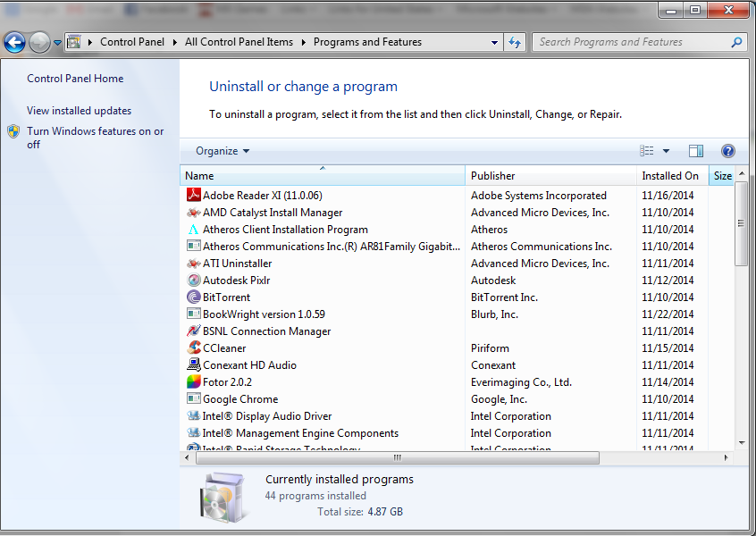Image resolution: width=756 pixels, height=536 pixels.
Task: Click the Autodesk Pixlr icon
Action: pos(193,280)
